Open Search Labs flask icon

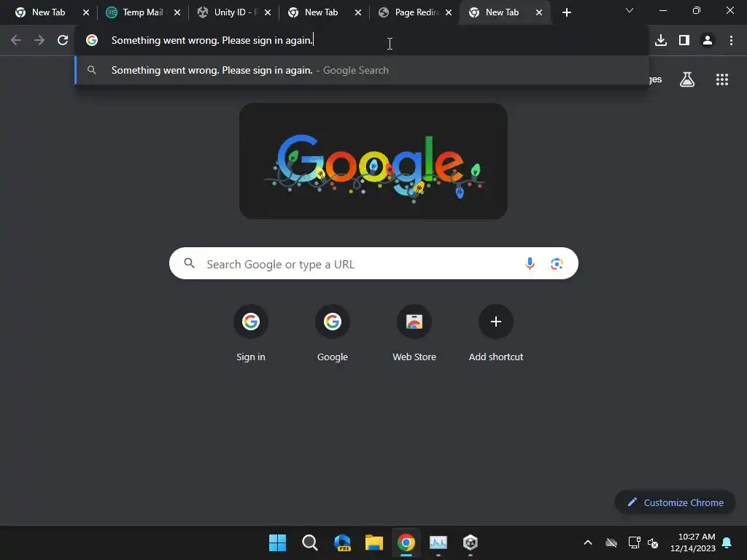(x=687, y=79)
